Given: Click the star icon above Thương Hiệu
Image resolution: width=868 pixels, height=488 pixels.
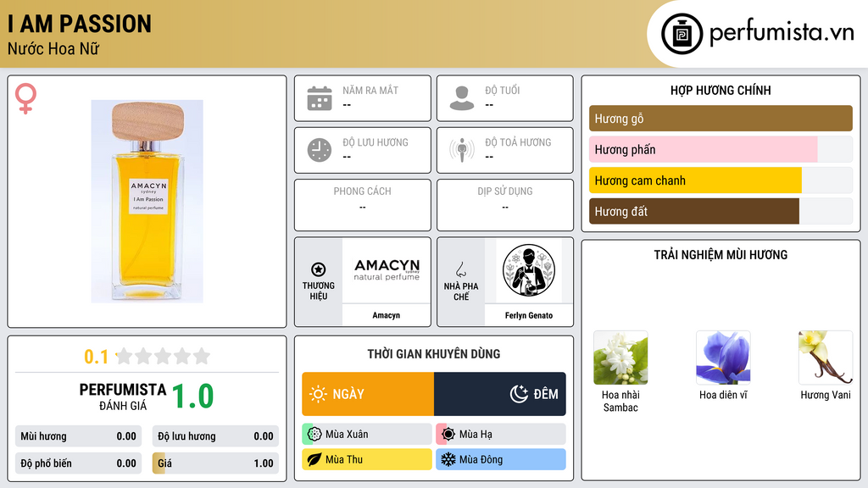Looking at the screenshot, I should pyautogui.click(x=319, y=269).
